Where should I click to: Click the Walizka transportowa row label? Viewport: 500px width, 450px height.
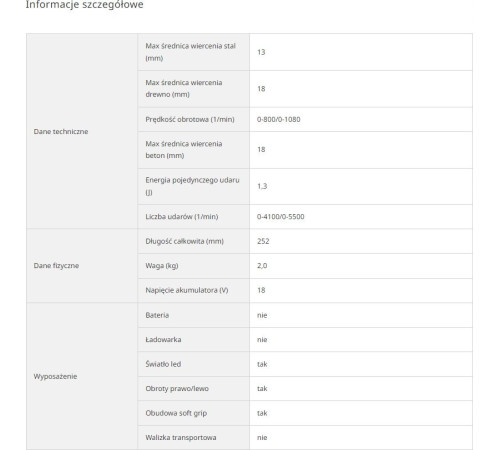[x=181, y=437]
